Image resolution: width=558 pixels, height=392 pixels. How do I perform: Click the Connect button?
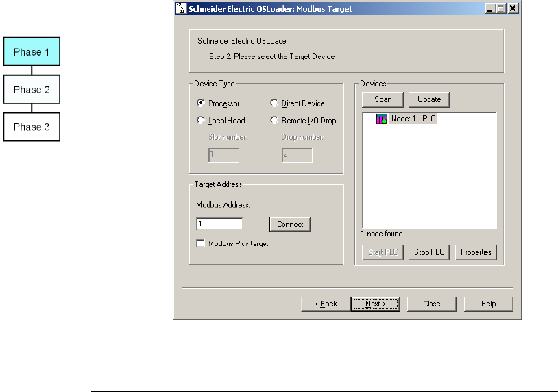click(290, 225)
